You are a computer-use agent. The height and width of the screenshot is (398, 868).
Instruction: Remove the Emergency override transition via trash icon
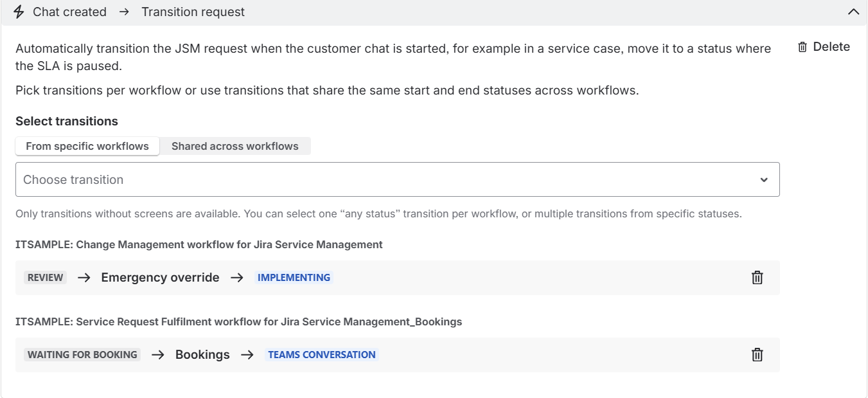tap(757, 278)
